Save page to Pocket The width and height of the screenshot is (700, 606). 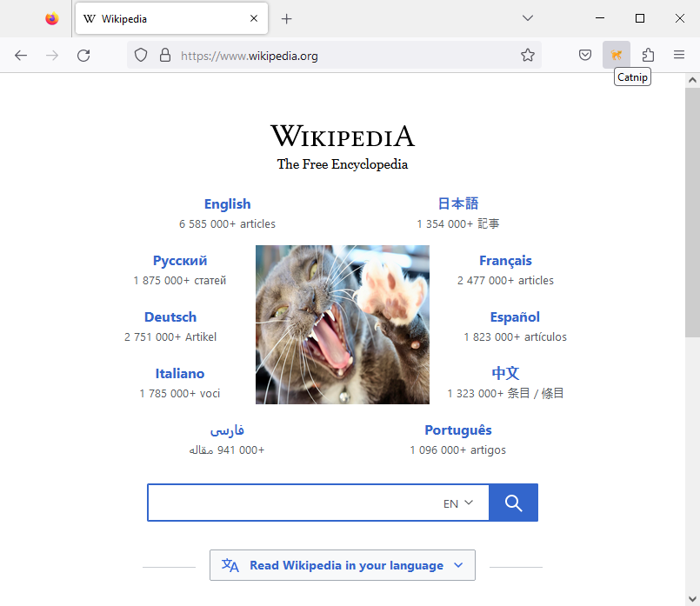(585, 55)
